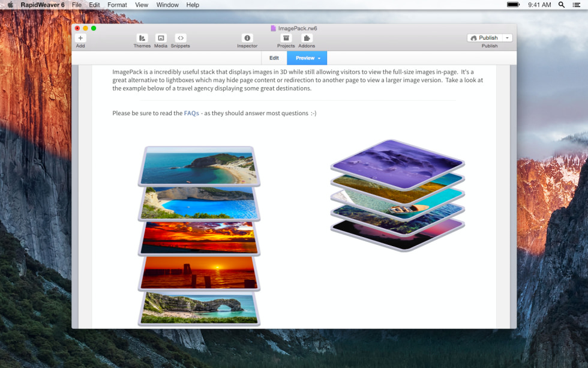
Task: Open the Preview tab dropdown arrow
Action: tap(319, 58)
